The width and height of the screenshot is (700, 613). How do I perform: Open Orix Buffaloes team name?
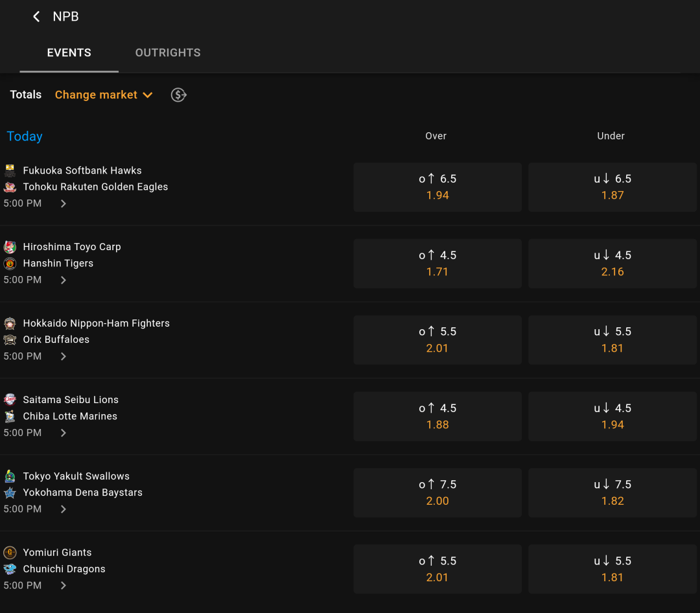pos(56,340)
